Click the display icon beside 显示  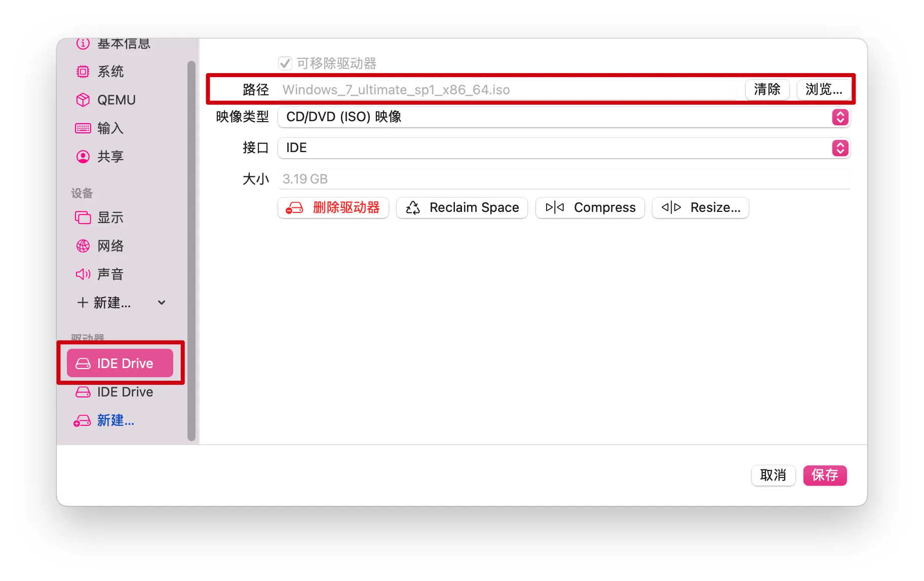point(83,217)
